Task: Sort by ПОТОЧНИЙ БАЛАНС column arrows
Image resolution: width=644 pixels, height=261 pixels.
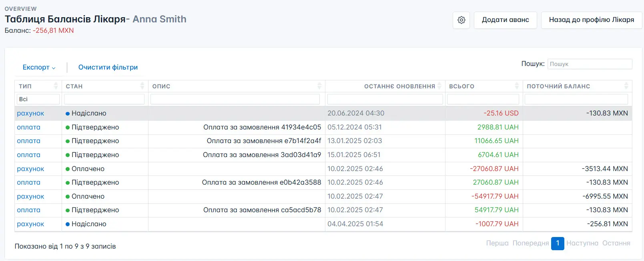Action: point(626,86)
